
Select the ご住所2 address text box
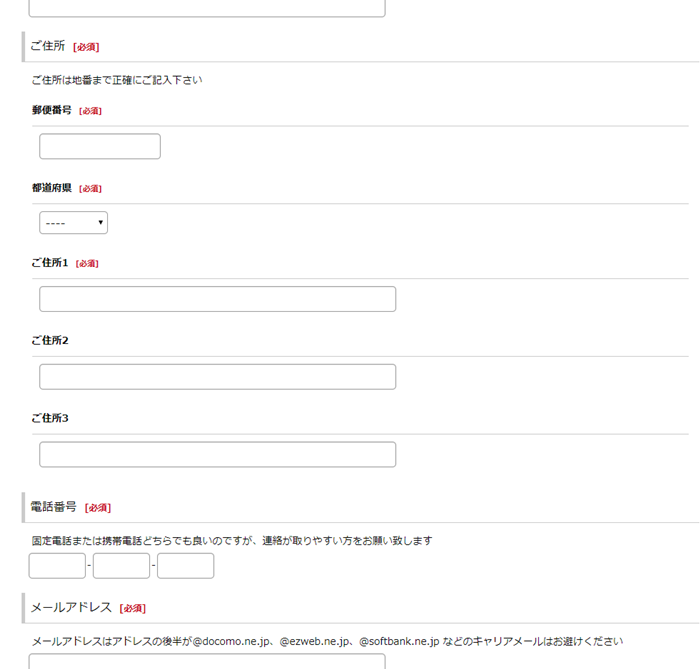(x=217, y=377)
